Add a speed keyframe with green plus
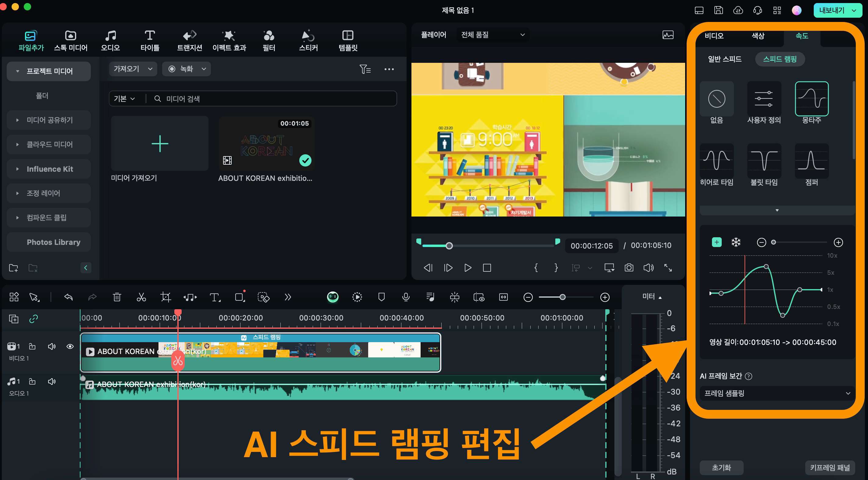The width and height of the screenshot is (868, 480). click(716, 242)
